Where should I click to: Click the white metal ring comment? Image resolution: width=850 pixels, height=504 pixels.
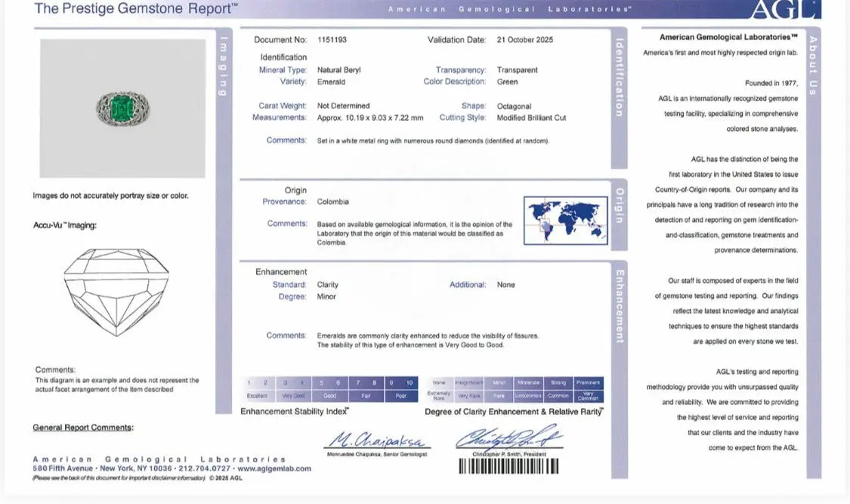tap(433, 141)
